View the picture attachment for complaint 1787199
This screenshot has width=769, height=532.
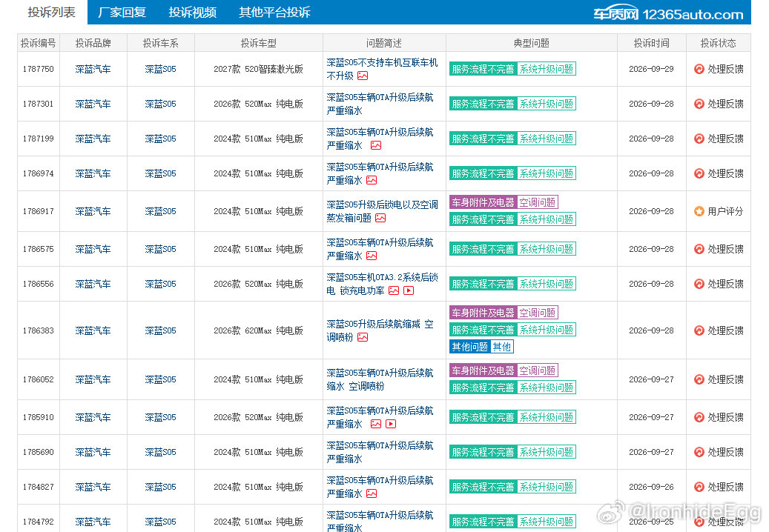click(376, 145)
